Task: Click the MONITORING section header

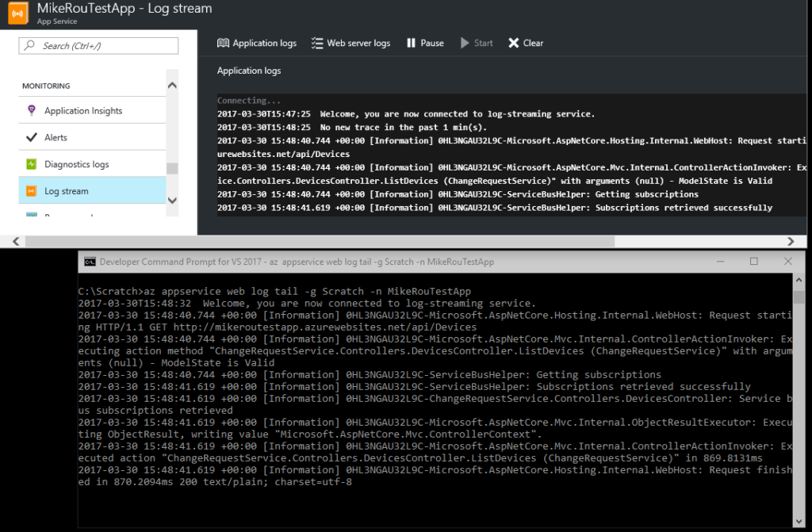Action: (x=46, y=86)
